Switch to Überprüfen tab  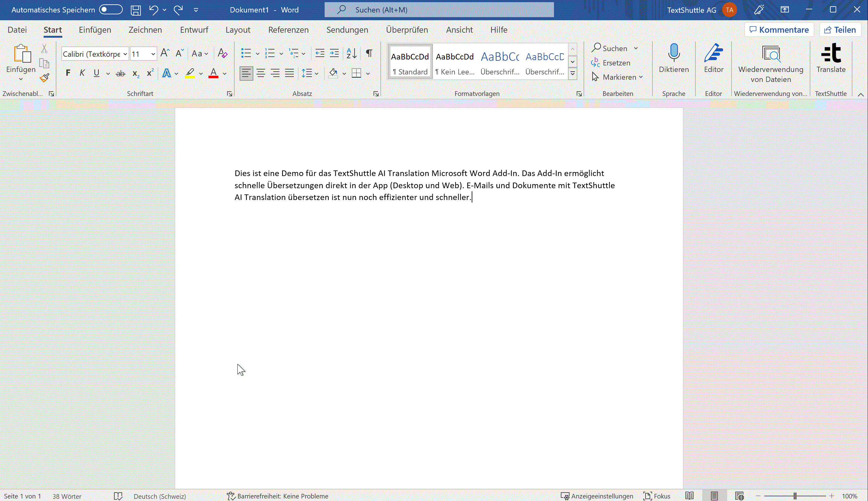pyautogui.click(x=407, y=30)
